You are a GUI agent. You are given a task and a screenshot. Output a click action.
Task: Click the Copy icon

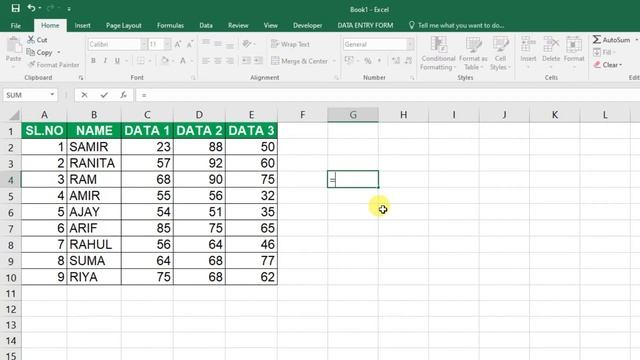tap(31, 52)
